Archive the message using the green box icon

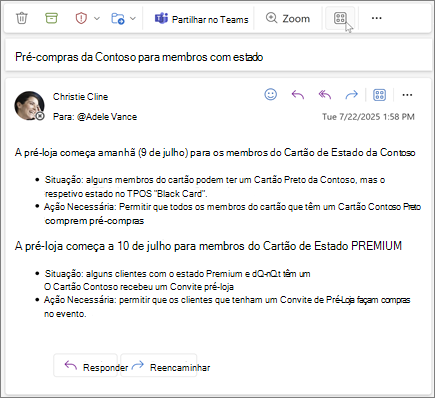[51, 18]
